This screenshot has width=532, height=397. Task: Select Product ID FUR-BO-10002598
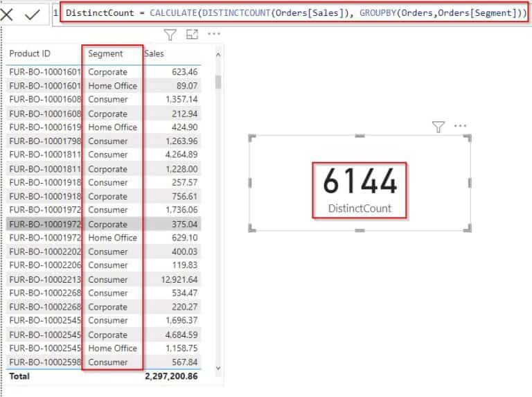click(x=45, y=362)
